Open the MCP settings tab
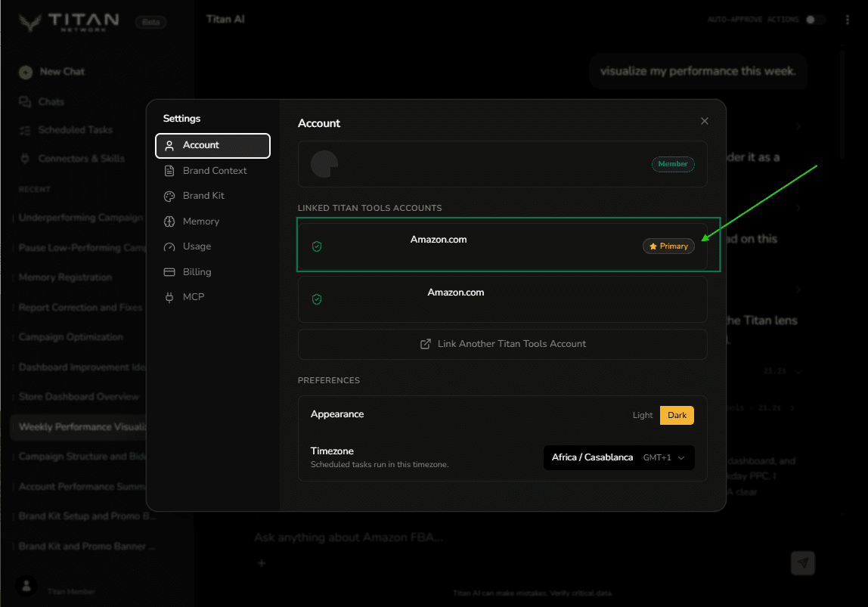The width and height of the screenshot is (868, 607). 212,297
